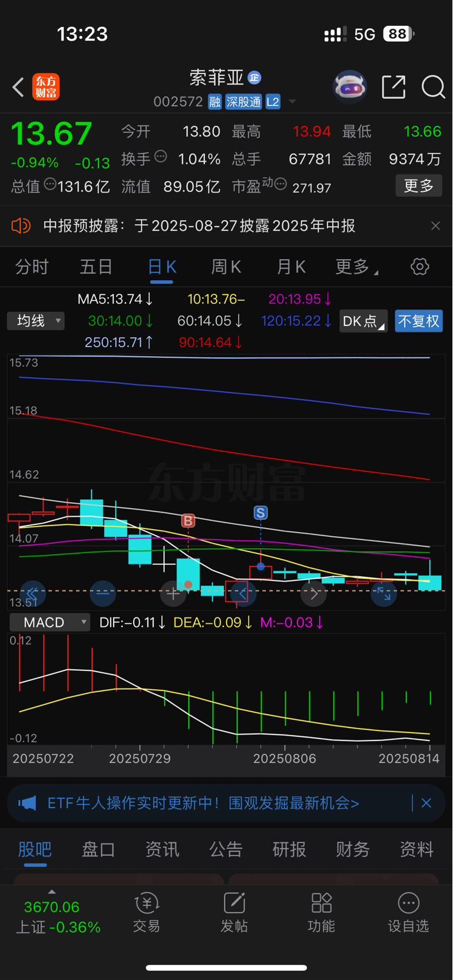Dismiss the 中报预披露 notice

tap(435, 226)
